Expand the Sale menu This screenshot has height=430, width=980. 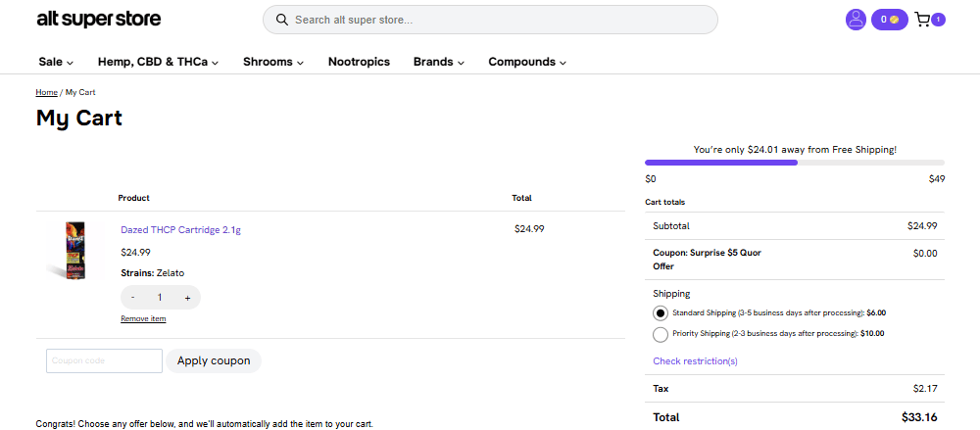(56, 62)
